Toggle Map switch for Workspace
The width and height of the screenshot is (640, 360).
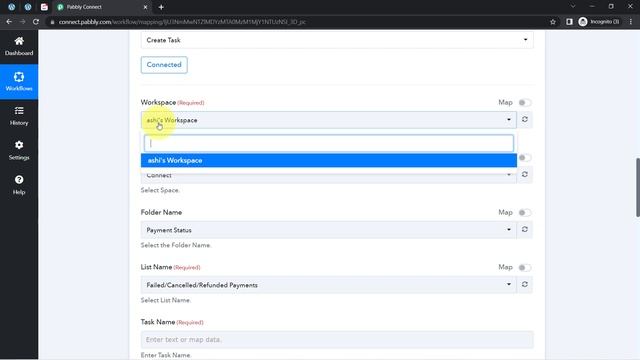pyautogui.click(x=524, y=102)
